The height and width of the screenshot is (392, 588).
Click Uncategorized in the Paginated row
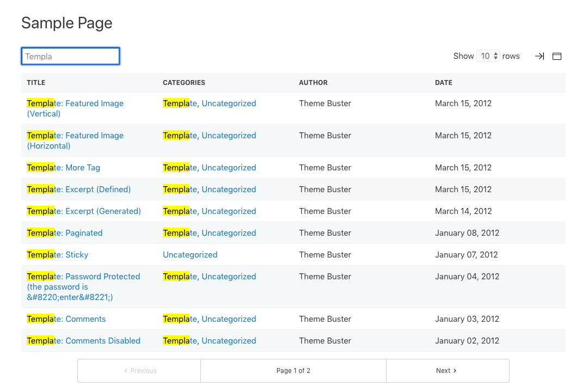pyautogui.click(x=229, y=233)
